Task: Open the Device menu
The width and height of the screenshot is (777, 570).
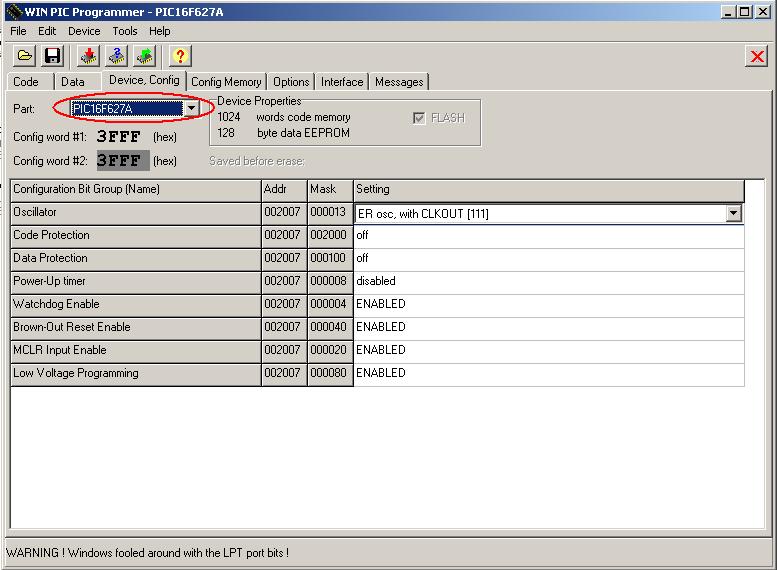Action: pyautogui.click(x=84, y=31)
